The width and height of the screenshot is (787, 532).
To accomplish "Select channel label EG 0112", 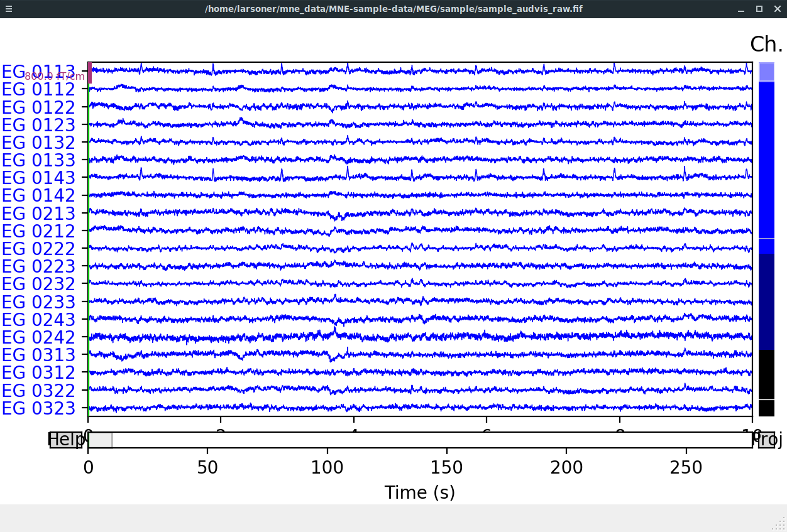I will click(38, 89).
